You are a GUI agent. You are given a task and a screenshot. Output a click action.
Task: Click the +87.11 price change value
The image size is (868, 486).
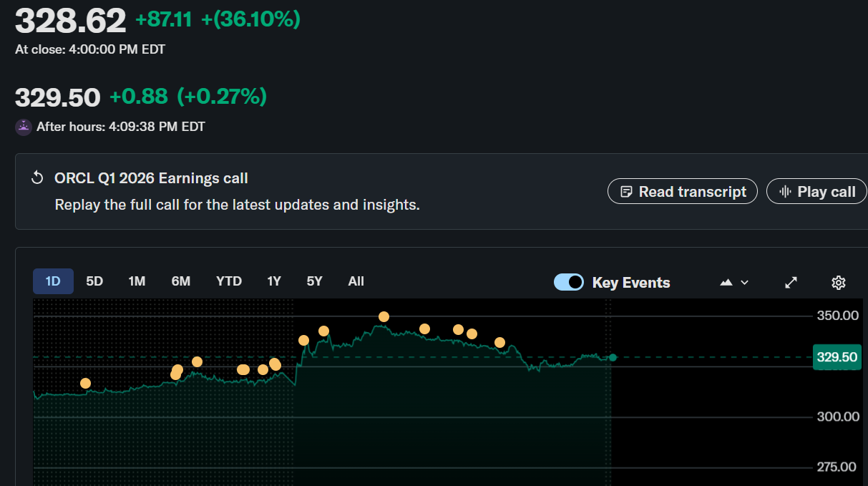point(163,19)
